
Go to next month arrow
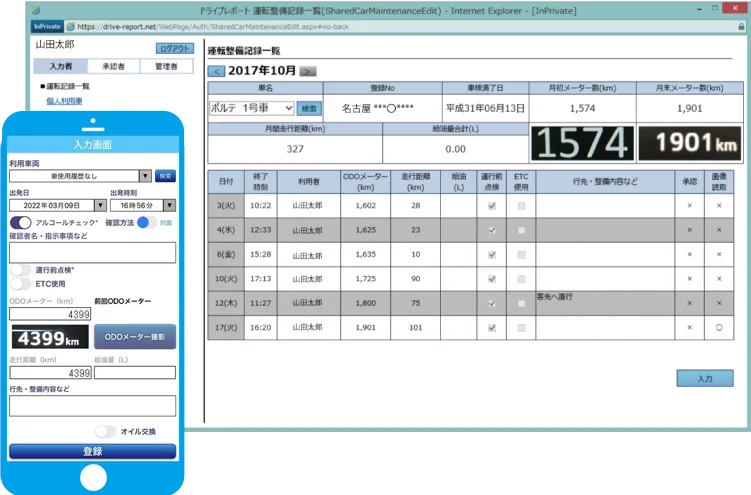coord(308,71)
